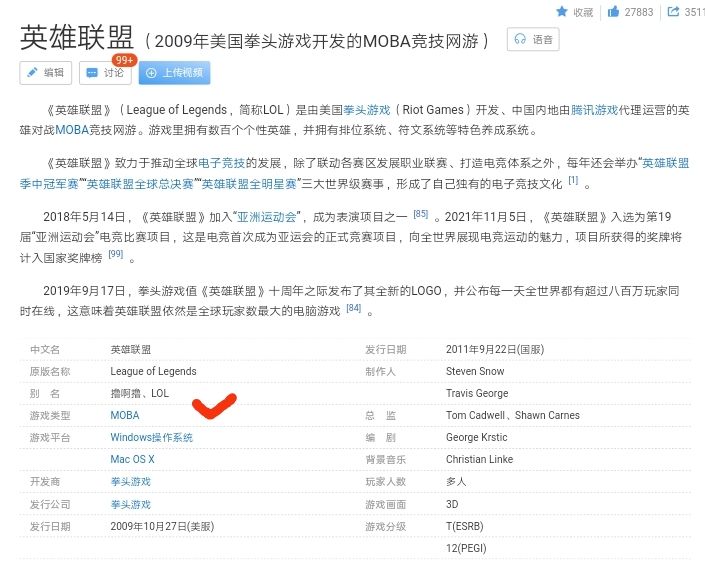705x582 pixels.
Task: Click the writer name George Krstic
Action: click(x=477, y=437)
